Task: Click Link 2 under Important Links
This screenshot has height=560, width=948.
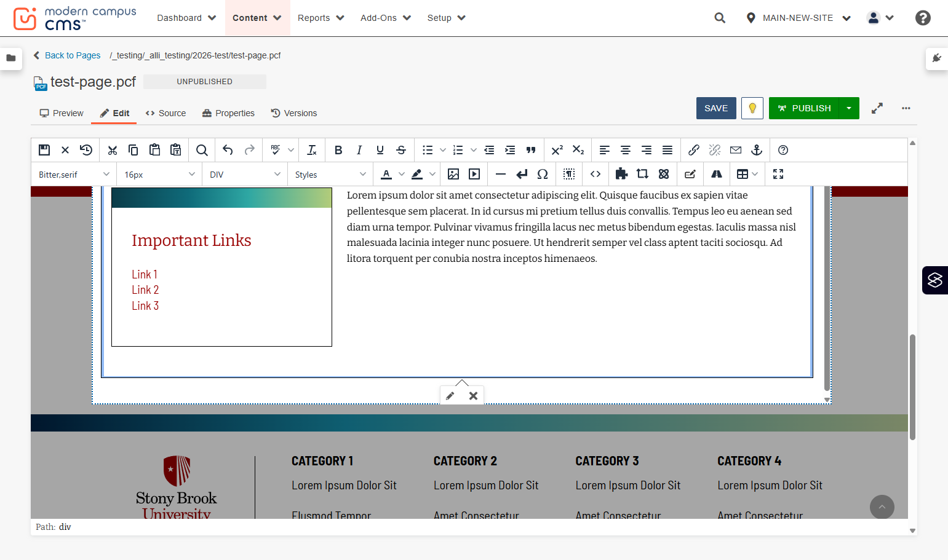Action: (145, 290)
